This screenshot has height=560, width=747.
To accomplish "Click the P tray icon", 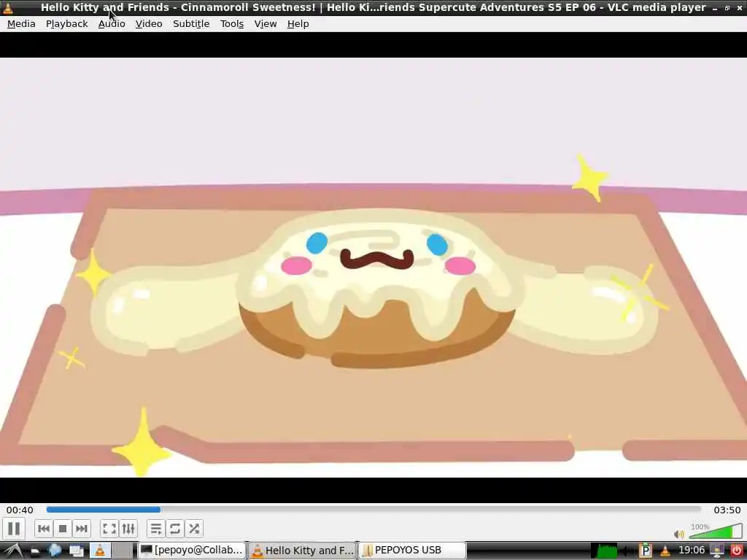I will tap(645, 551).
